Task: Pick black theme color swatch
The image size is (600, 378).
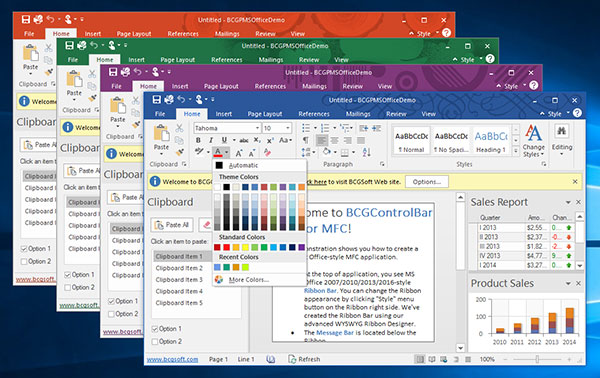Action: 227,187
